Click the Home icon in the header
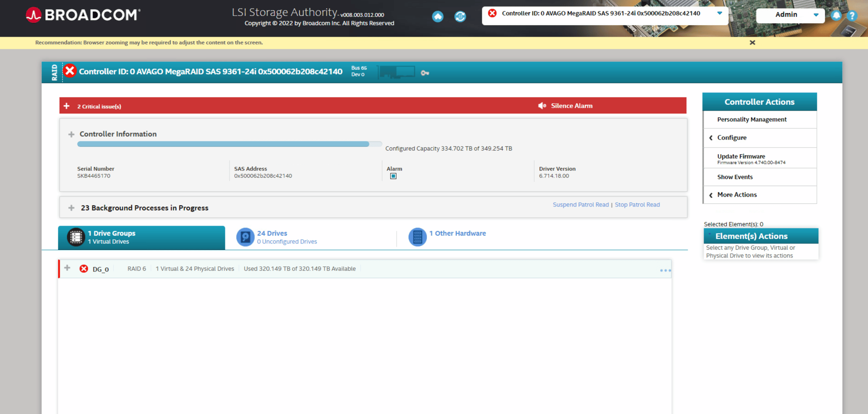Screen dimensions: 868x414 point(437,16)
